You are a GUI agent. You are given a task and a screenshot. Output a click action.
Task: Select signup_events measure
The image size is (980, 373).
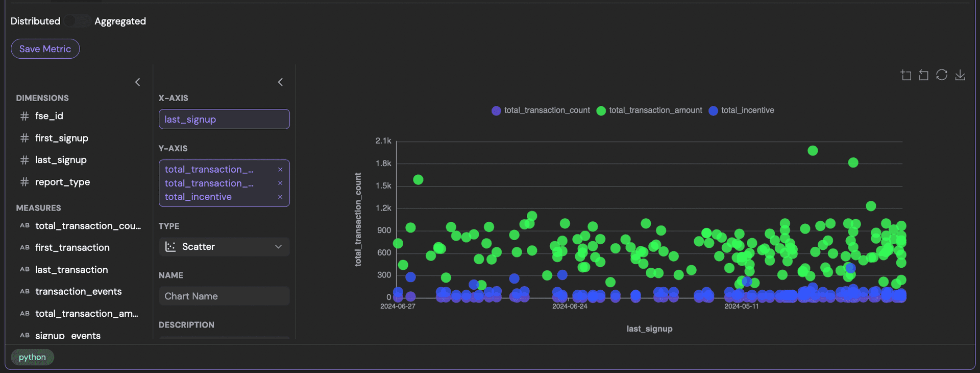[67, 335]
